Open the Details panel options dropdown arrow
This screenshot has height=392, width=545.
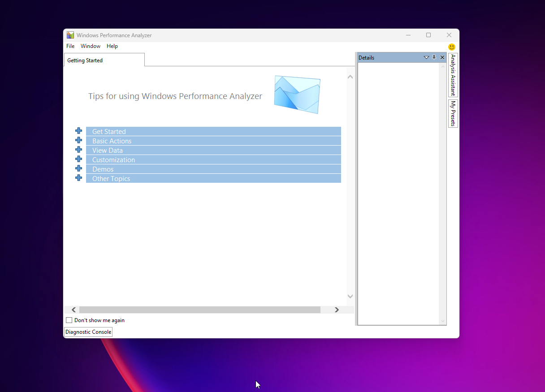click(426, 57)
